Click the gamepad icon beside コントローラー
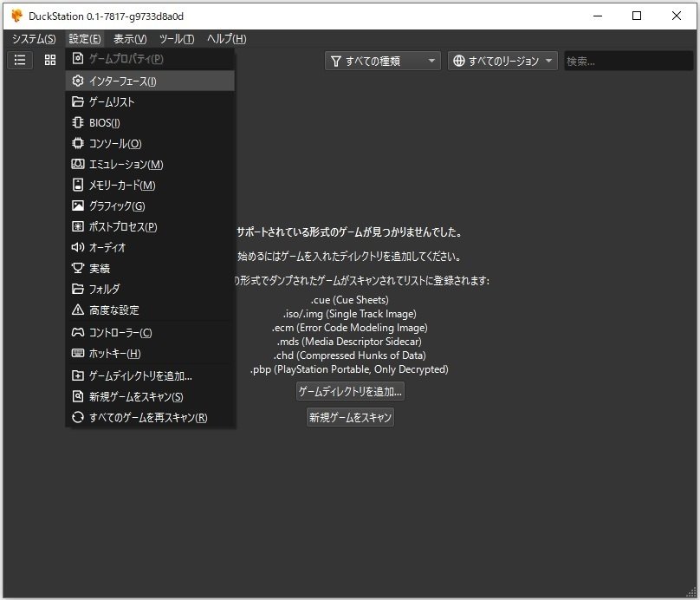 coord(78,332)
